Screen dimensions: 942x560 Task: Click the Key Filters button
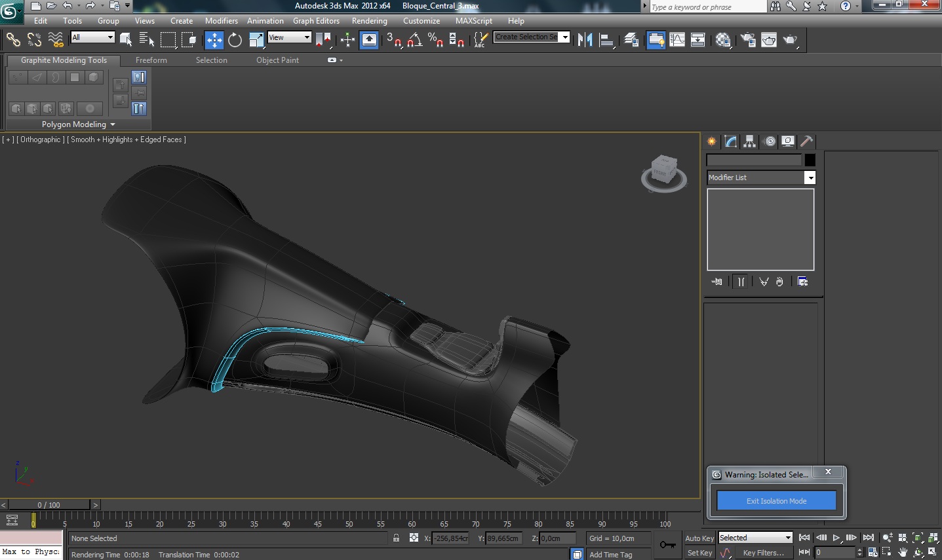tap(763, 553)
